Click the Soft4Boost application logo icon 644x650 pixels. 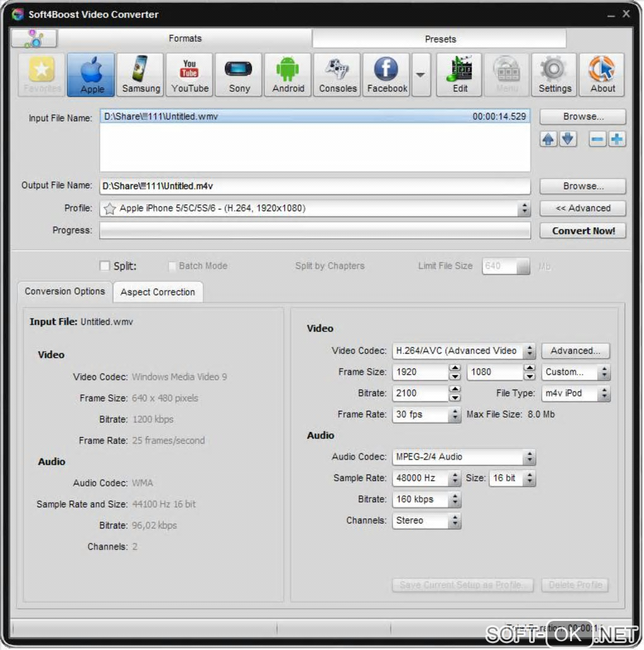coord(18,14)
